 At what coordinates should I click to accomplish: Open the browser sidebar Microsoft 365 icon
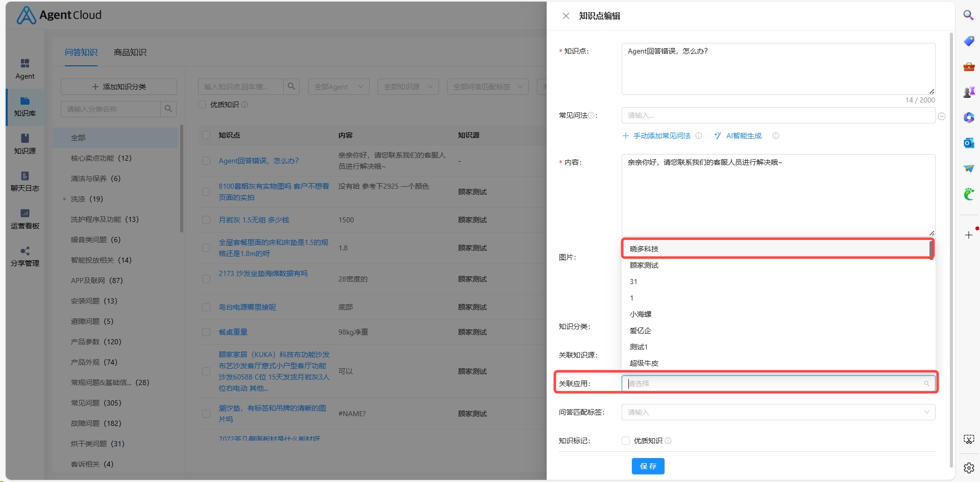[x=968, y=117]
